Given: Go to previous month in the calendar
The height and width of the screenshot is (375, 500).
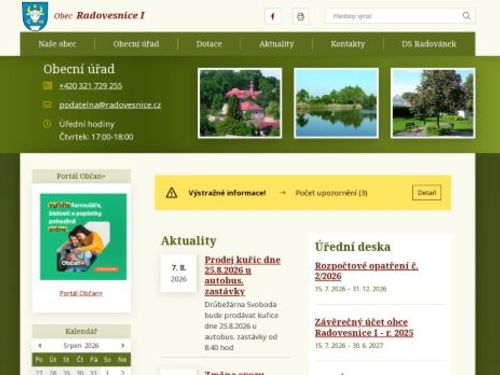Looking at the screenshot, I should [40, 345].
